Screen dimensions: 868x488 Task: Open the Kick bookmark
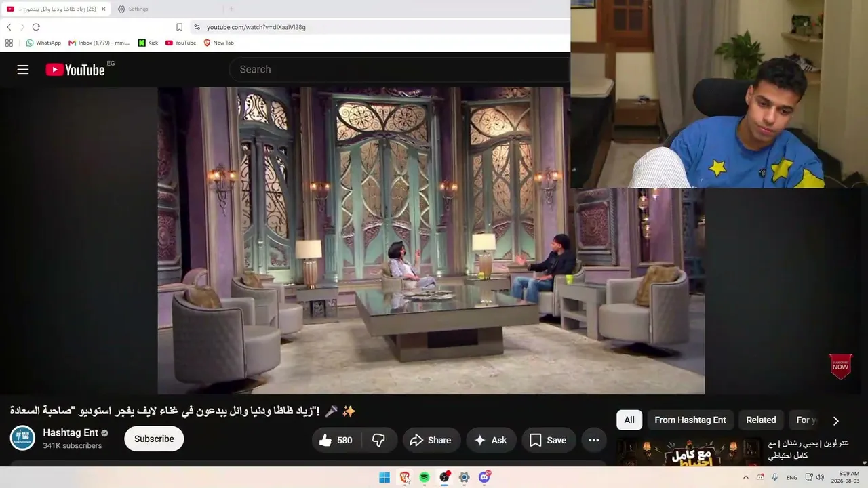(x=148, y=43)
